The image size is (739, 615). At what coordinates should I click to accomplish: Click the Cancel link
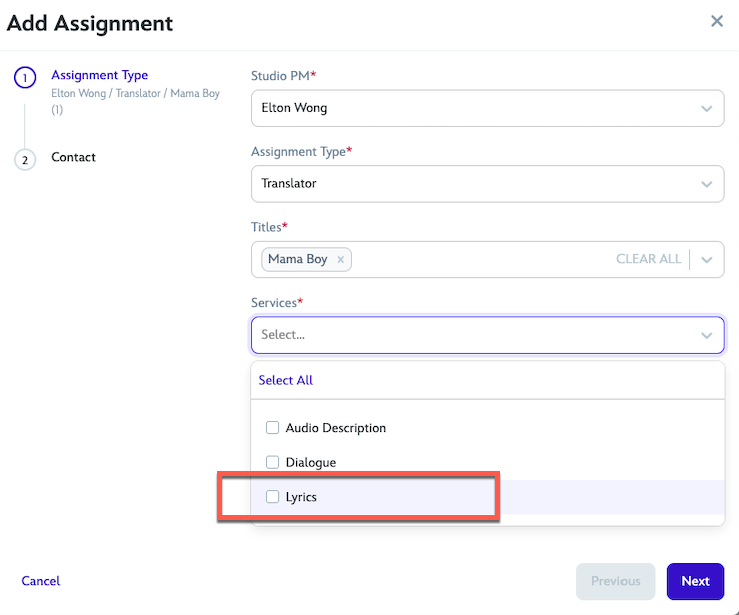[41, 581]
